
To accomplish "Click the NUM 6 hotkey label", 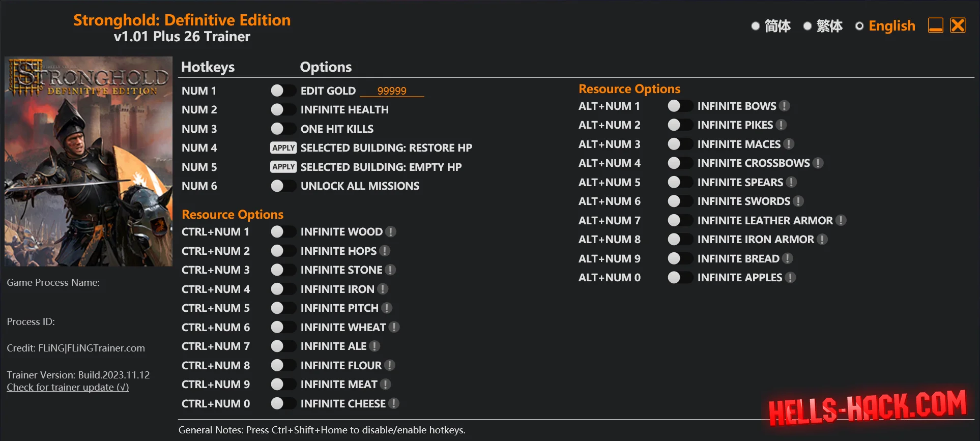I will coord(199,186).
